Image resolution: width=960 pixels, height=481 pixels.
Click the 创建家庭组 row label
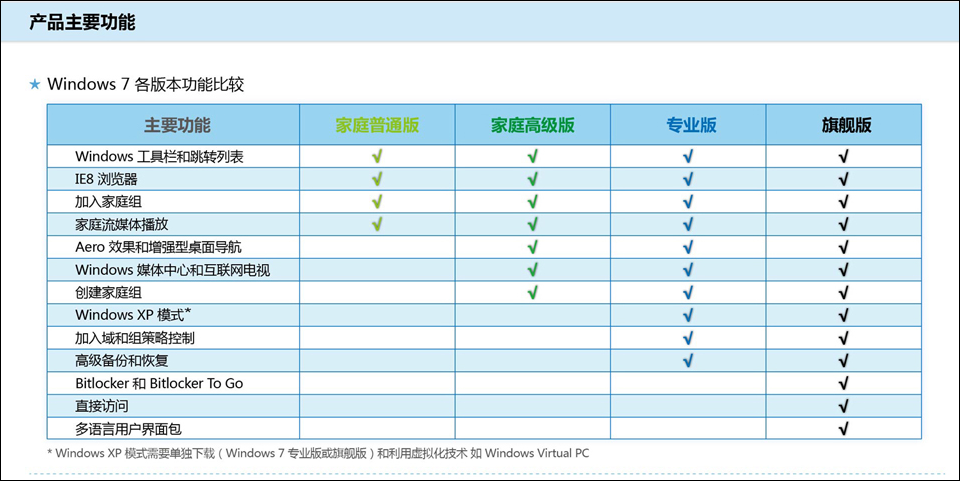[x=108, y=292]
